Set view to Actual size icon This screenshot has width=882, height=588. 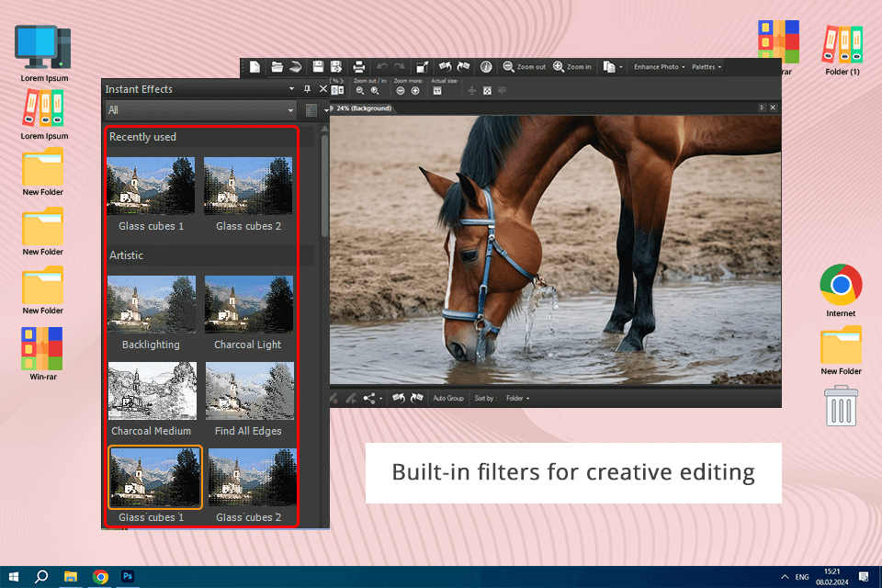tap(437, 91)
